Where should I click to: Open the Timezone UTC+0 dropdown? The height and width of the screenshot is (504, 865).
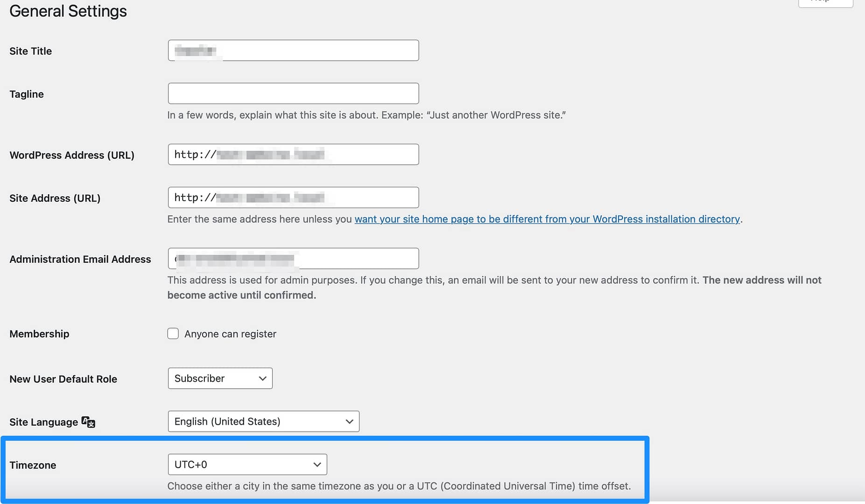pyautogui.click(x=247, y=464)
